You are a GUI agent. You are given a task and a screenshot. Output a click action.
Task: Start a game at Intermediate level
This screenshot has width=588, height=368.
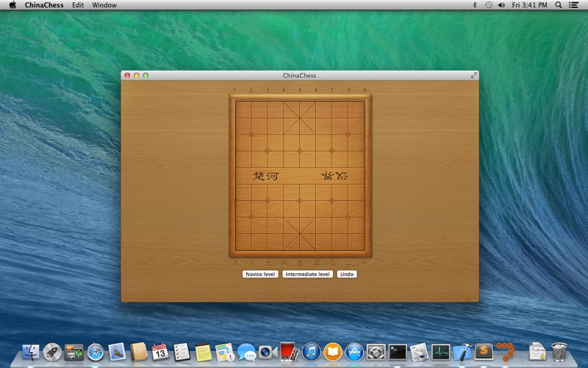click(x=307, y=274)
